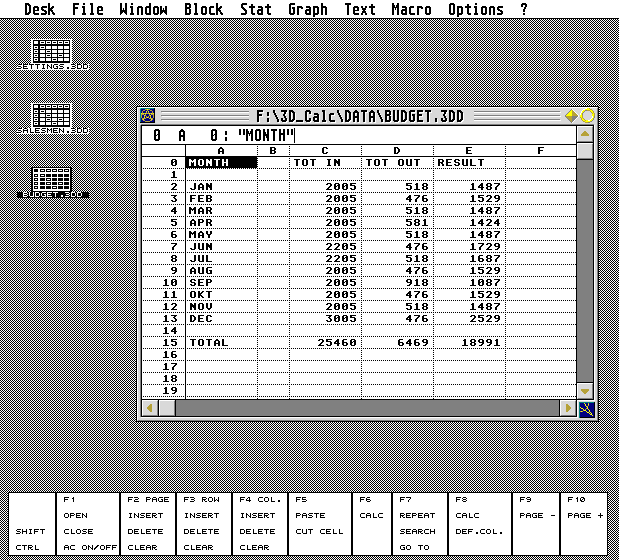
Task: Open the Block menu
Action: tap(203, 10)
